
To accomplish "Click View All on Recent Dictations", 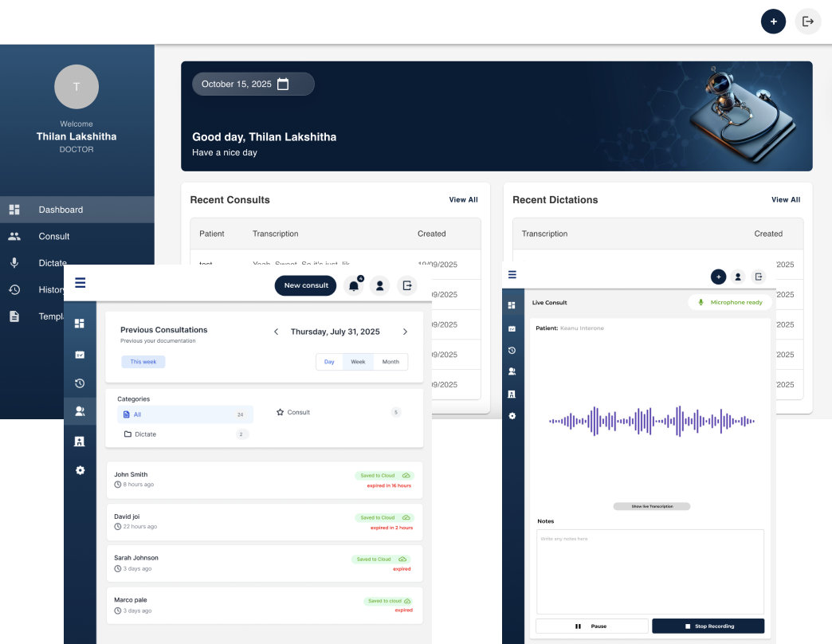I will click(x=786, y=200).
